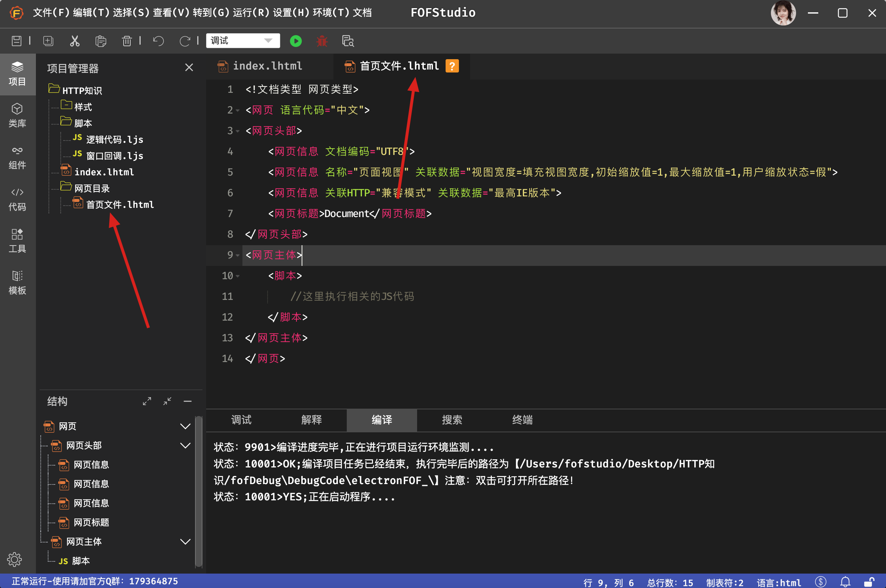Screen dimensions: 886x588
Task: Open the 设置(H) menu
Action: coord(291,13)
